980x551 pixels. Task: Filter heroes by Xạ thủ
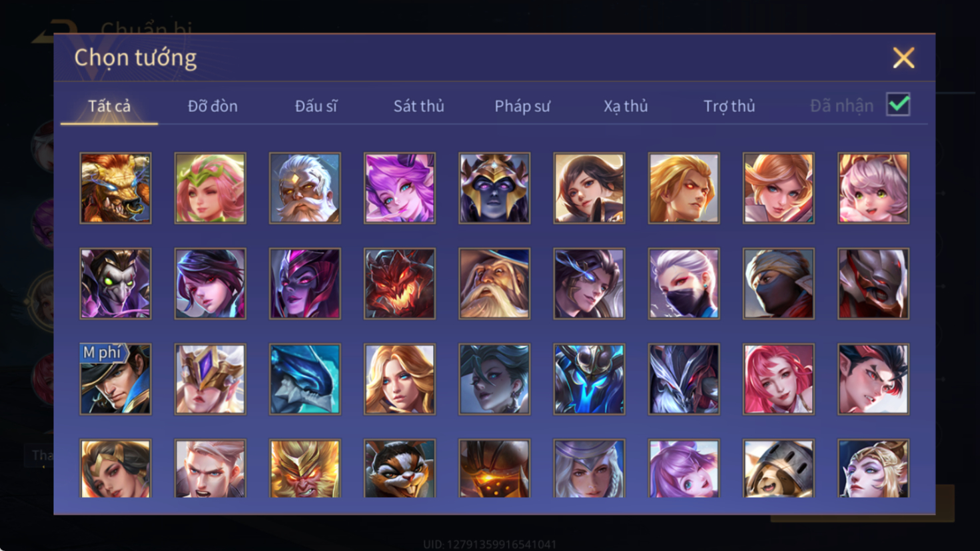626,106
